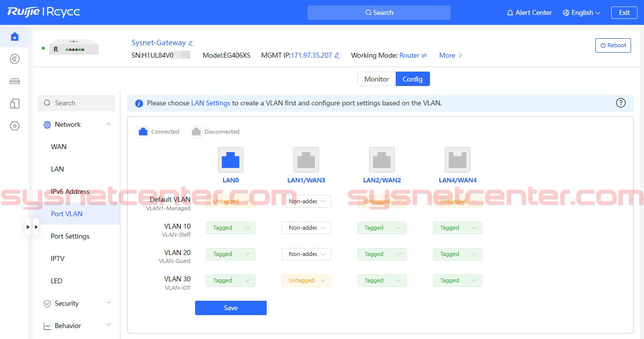The image size is (644, 339).
Task: Collapse the Network navigation section
Action: pos(108,124)
